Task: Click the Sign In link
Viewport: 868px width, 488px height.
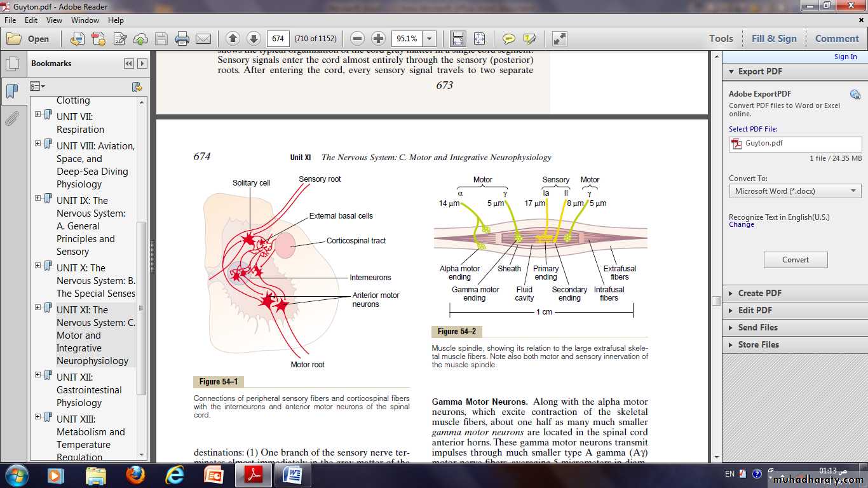Action: point(845,57)
